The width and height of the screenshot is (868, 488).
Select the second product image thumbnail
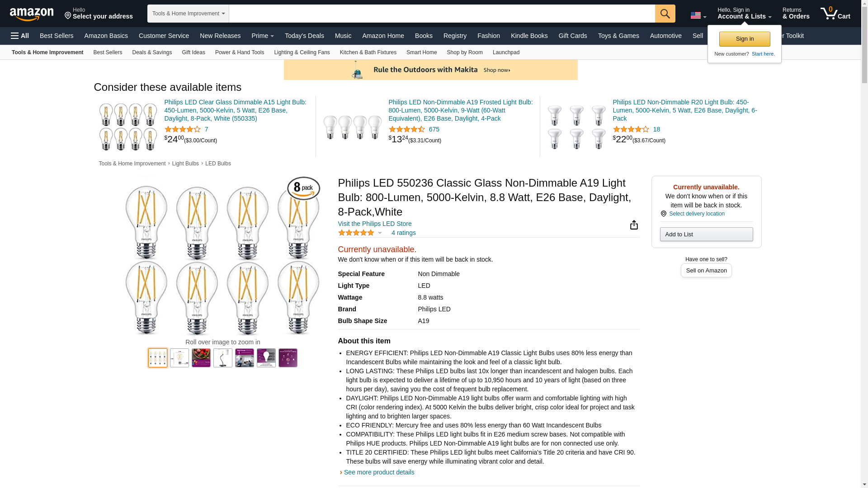click(x=179, y=358)
